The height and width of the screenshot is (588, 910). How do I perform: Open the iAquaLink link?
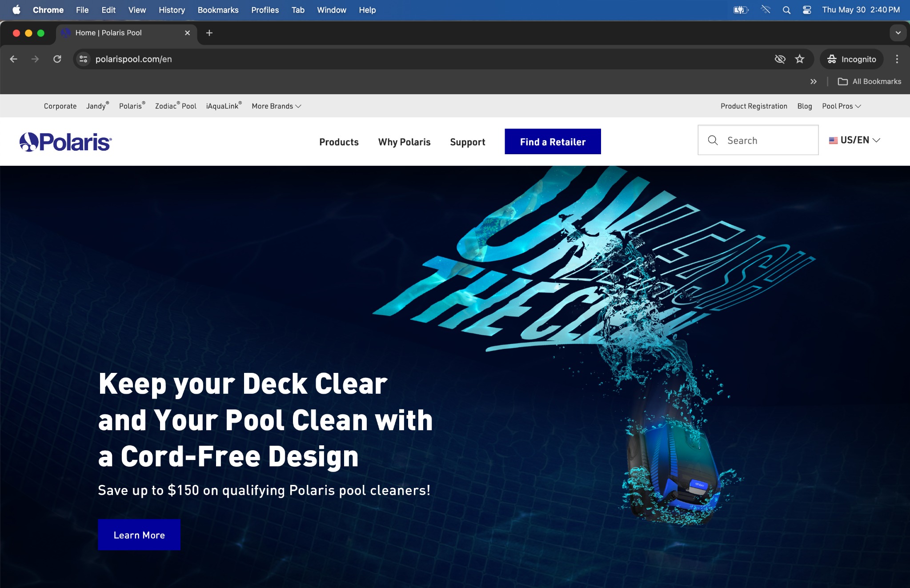point(224,106)
